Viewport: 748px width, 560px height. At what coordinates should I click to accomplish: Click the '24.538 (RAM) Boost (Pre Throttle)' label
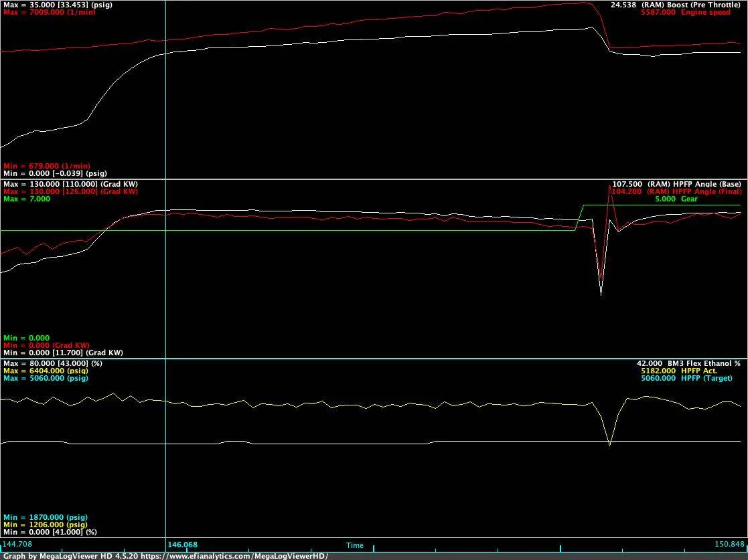click(x=676, y=5)
